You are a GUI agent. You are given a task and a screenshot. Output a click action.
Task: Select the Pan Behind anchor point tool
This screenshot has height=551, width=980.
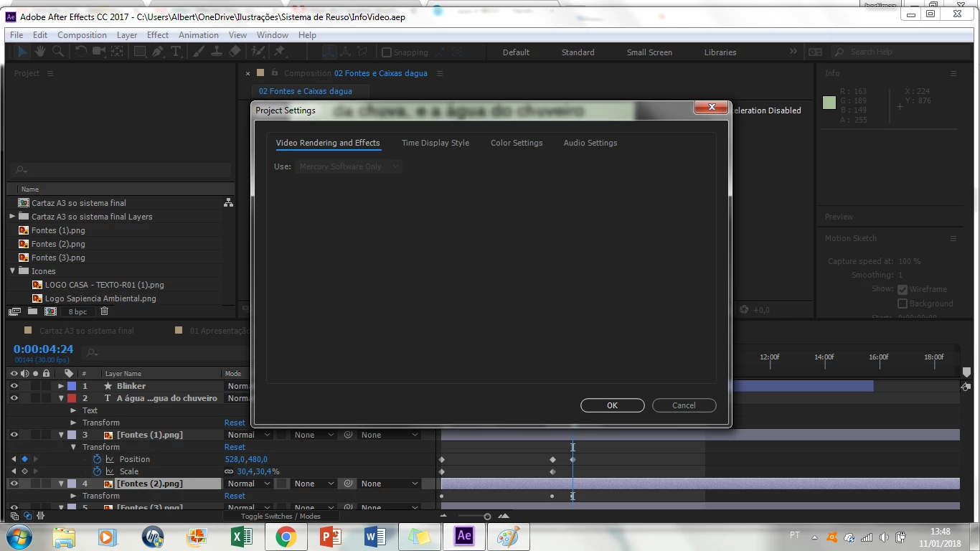click(117, 52)
